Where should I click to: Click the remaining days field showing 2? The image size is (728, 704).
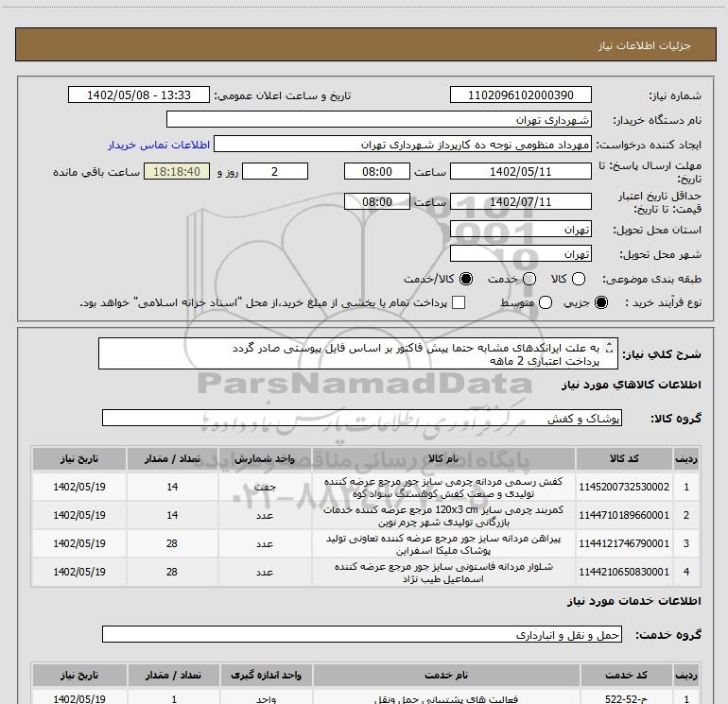pos(275,171)
